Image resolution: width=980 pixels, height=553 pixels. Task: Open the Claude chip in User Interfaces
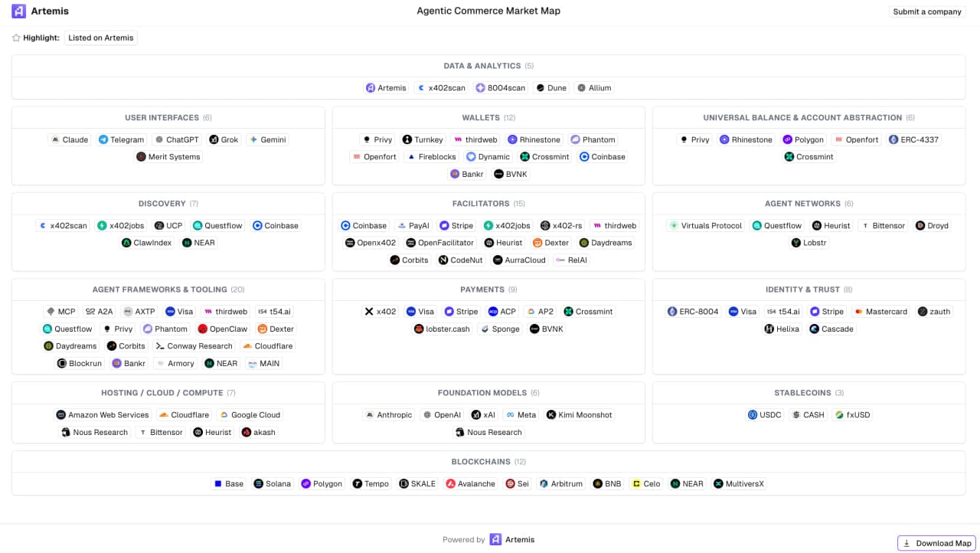[x=69, y=140]
